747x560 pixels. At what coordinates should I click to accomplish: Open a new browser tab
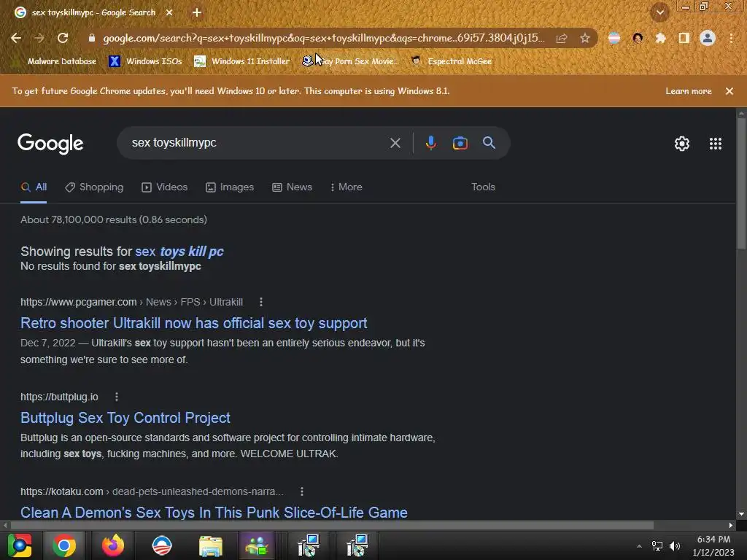click(x=197, y=12)
